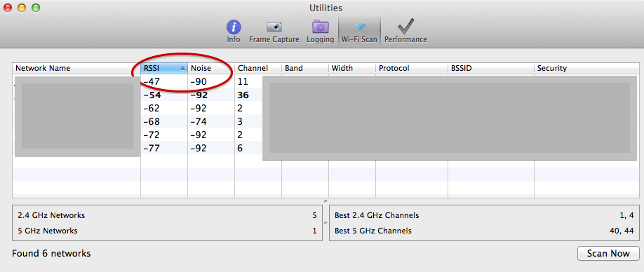Select the network row with RSSI -77
This screenshot has height=272, width=644.
coord(326,148)
